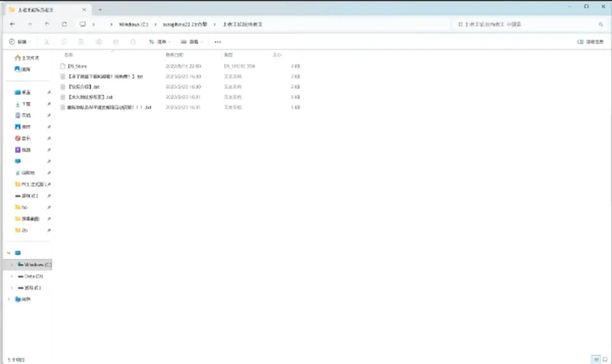Sort by 修改日期 Date modified column
Image resolution: width=612 pixels, height=364 pixels.
[x=174, y=55]
